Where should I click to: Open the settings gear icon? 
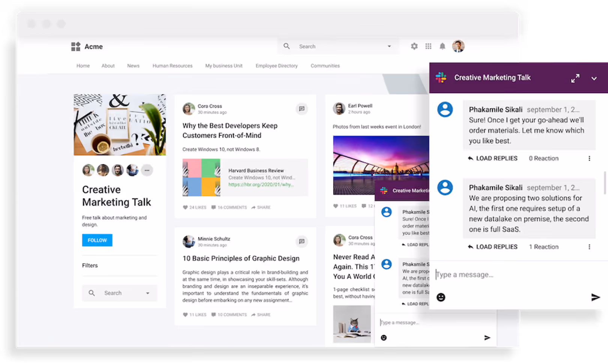click(x=414, y=46)
